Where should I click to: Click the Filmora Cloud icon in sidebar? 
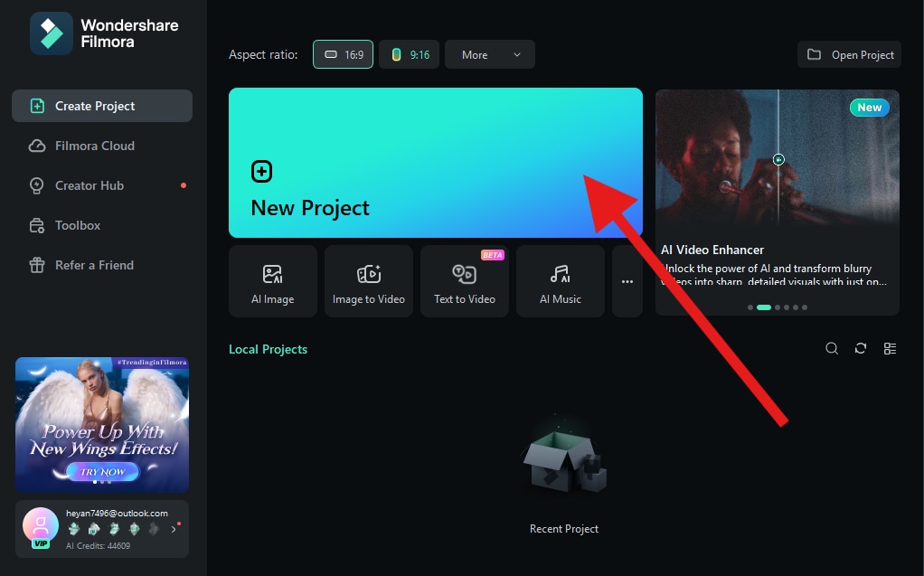tap(37, 146)
